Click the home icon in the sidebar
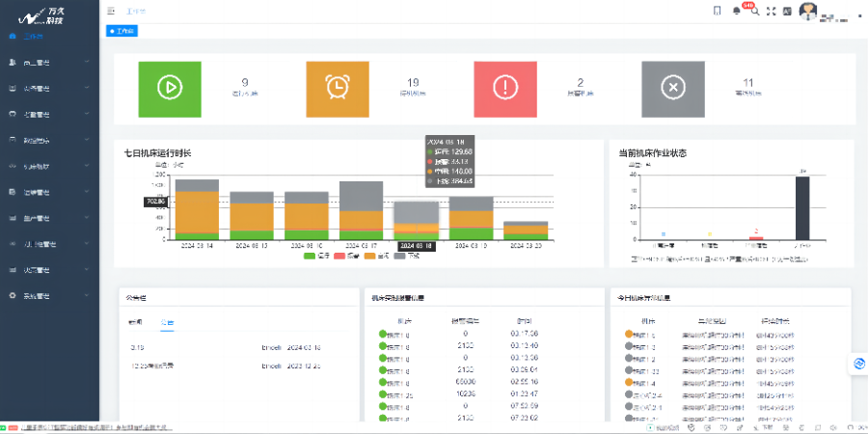 13,37
